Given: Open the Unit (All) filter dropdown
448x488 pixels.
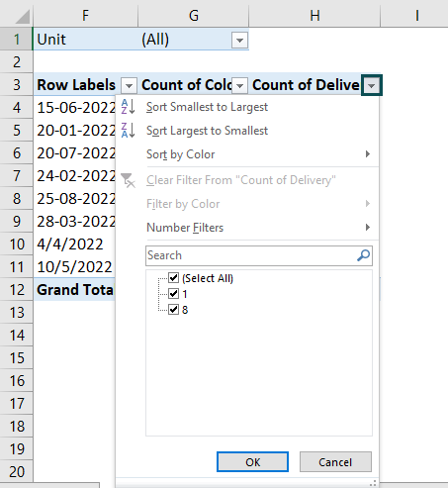Looking at the screenshot, I should tap(239, 41).
